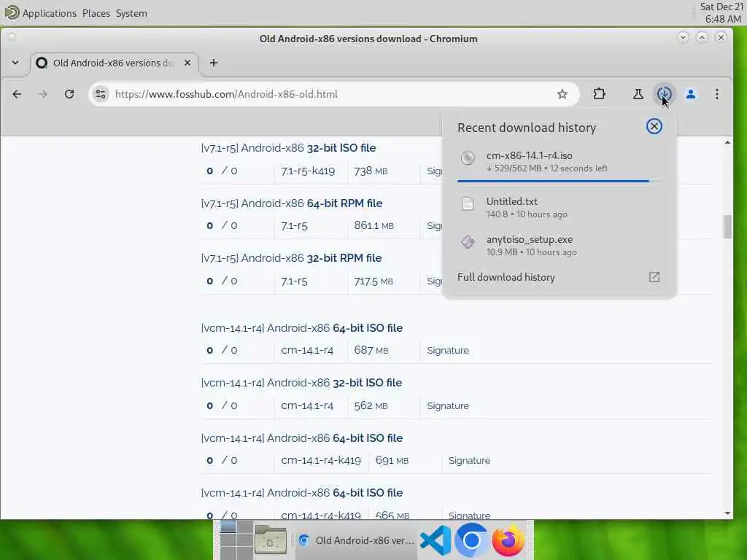This screenshot has height=560, width=747.
Task: Click the cm-14.1-r4-k419 version beside 691 MB
Action: [x=321, y=461]
